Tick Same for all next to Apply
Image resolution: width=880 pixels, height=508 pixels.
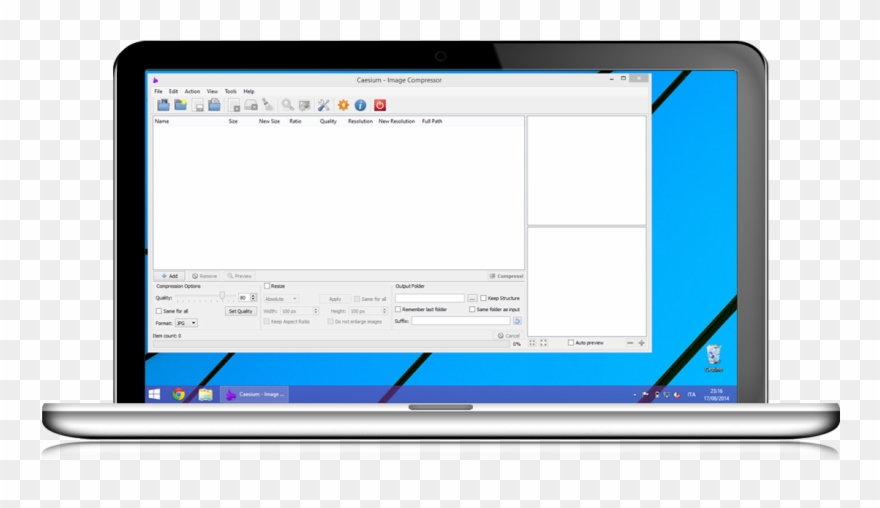pyautogui.click(x=357, y=299)
